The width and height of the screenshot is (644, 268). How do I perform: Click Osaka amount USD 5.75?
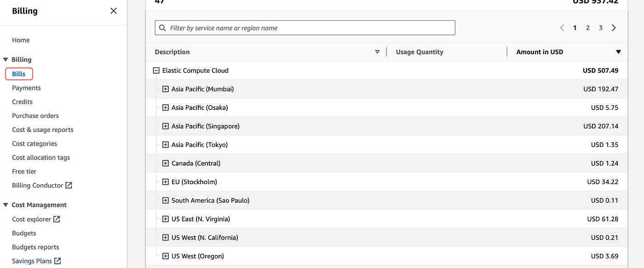[x=604, y=108]
